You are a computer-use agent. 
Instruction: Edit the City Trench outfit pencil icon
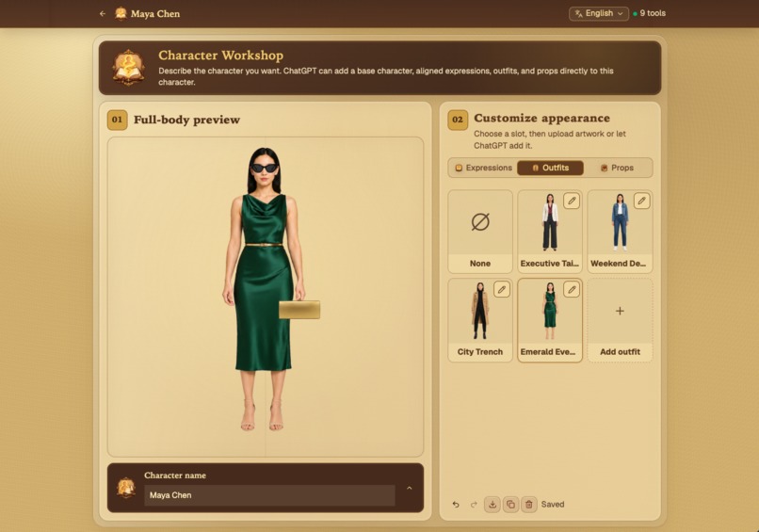[502, 289]
